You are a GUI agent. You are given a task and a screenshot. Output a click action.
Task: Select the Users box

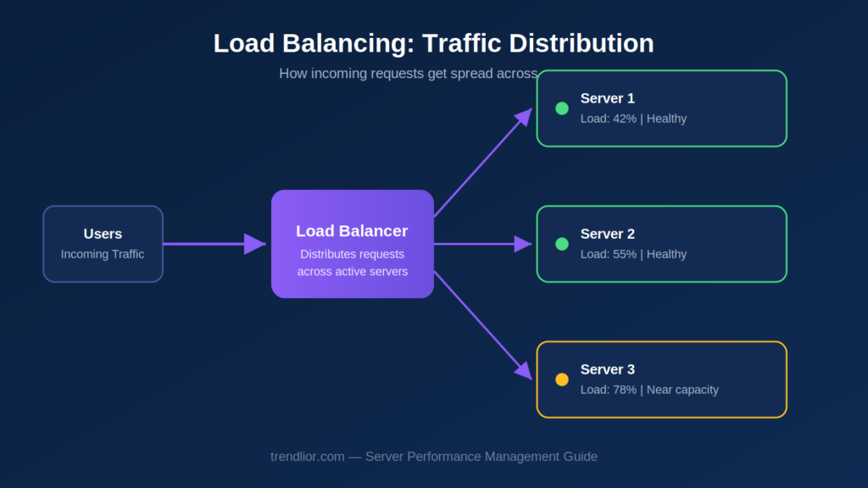point(103,244)
